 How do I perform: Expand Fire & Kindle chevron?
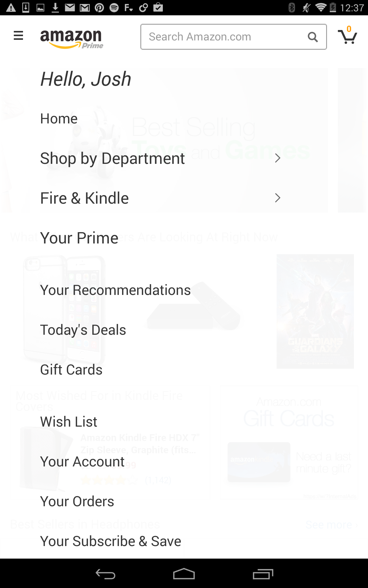(278, 198)
